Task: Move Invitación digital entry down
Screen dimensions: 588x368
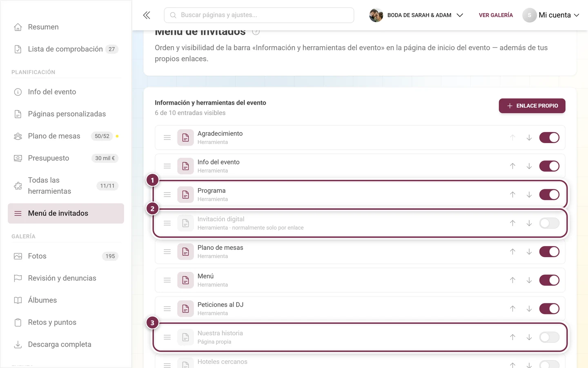Action: click(529, 223)
